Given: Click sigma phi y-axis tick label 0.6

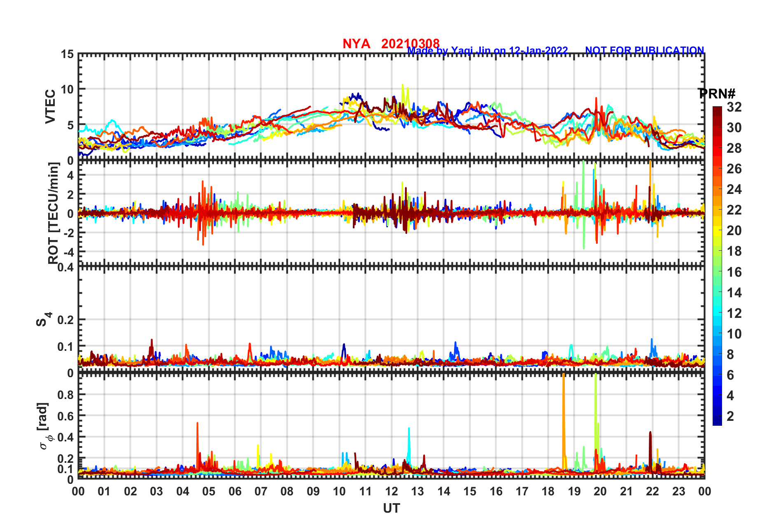Looking at the screenshot, I should (66, 416).
